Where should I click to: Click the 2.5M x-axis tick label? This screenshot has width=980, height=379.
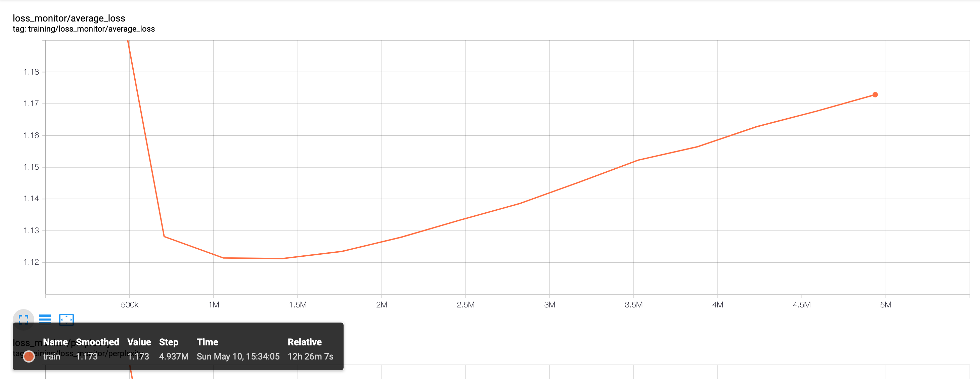click(x=465, y=305)
